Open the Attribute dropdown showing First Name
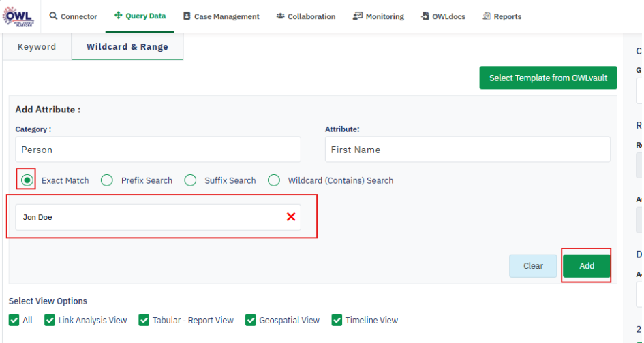 pos(467,150)
